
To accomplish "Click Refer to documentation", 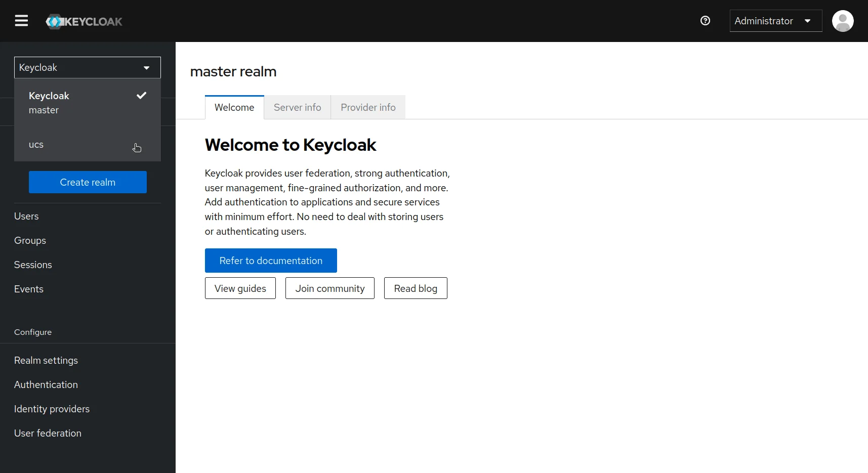I will 271,261.
